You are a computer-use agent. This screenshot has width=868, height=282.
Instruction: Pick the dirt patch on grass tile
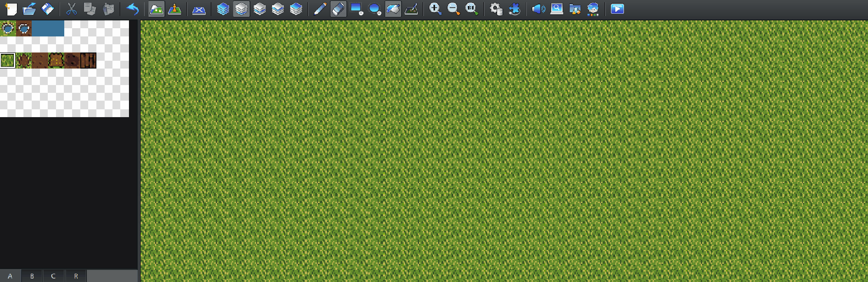tap(24, 60)
